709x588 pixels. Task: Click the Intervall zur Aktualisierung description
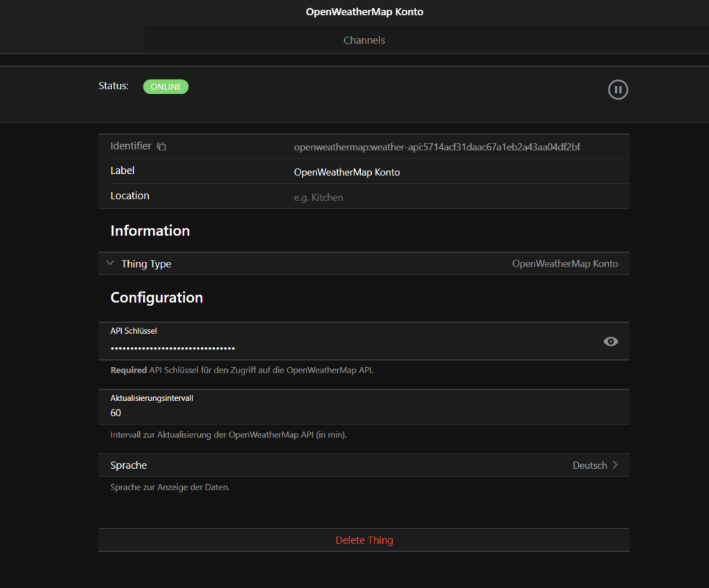tap(228, 435)
